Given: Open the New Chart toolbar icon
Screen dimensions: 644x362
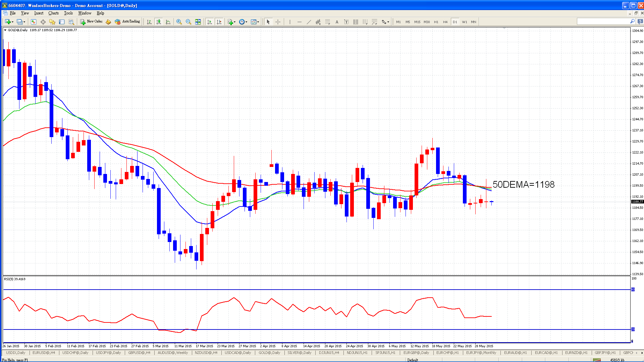Looking at the screenshot, I should [x=8, y=22].
